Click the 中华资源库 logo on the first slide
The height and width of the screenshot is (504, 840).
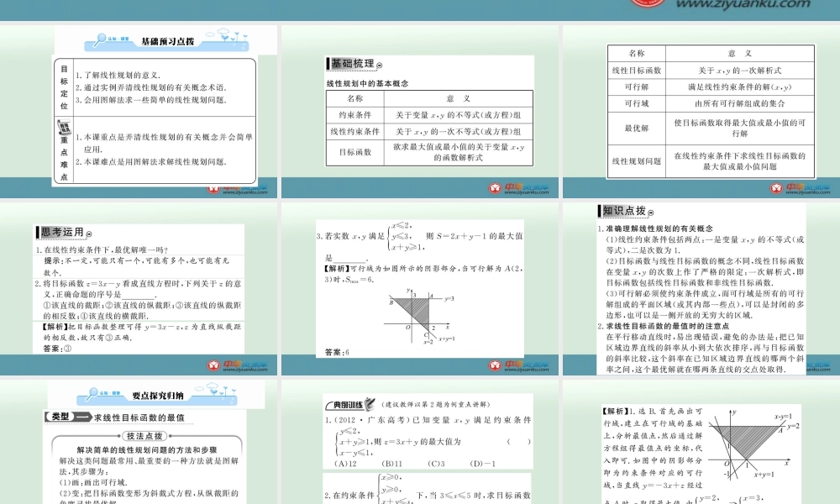(x=238, y=188)
